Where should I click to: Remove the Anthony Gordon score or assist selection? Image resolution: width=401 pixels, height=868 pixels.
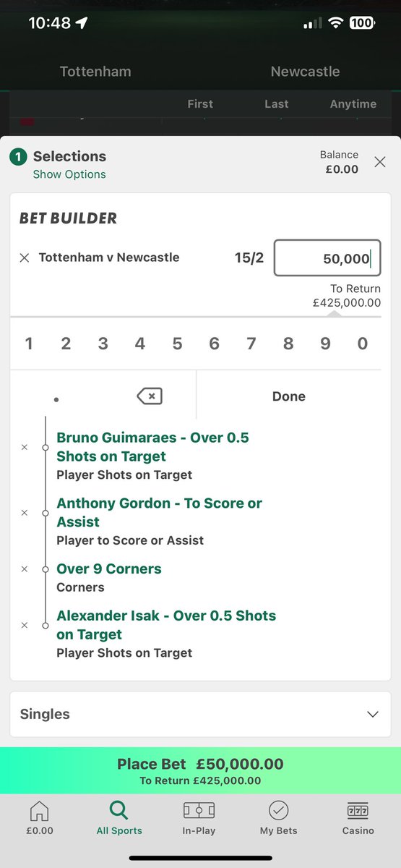pos(24,513)
